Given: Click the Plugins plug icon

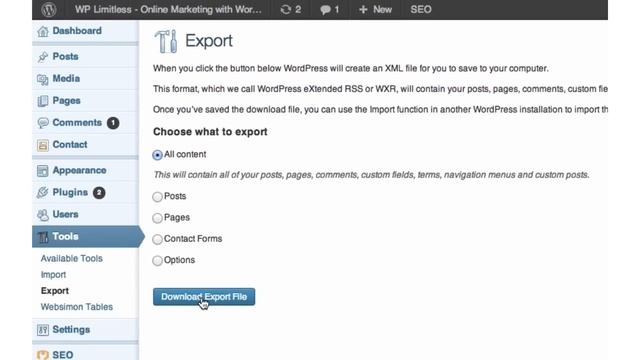Looking at the screenshot, I should click(43, 193).
